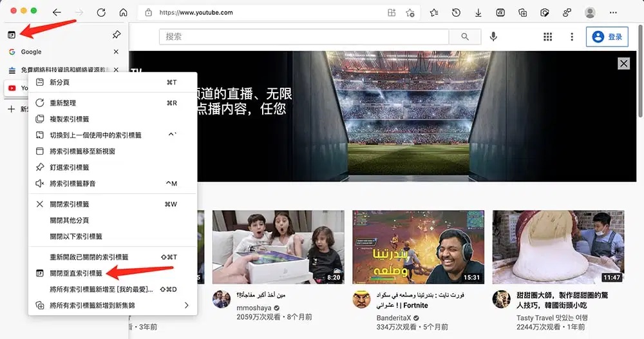Open the mmoshaya channel name link
The image size is (644, 339).
(253, 308)
